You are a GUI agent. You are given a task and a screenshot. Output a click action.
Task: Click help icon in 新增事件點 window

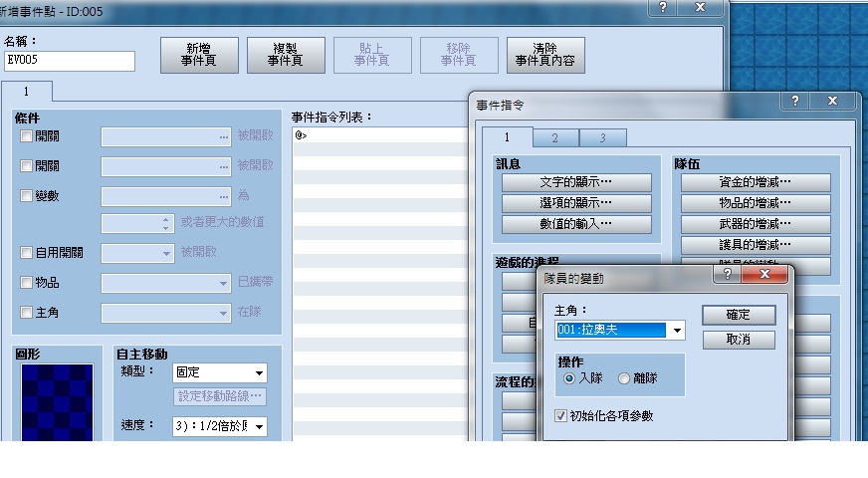pyautogui.click(x=663, y=7)
